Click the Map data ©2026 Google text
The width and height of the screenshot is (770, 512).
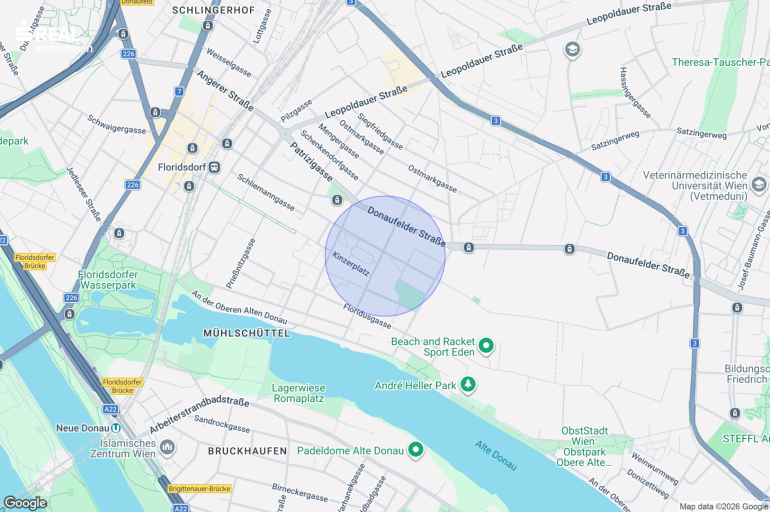[x=723, y=507]
